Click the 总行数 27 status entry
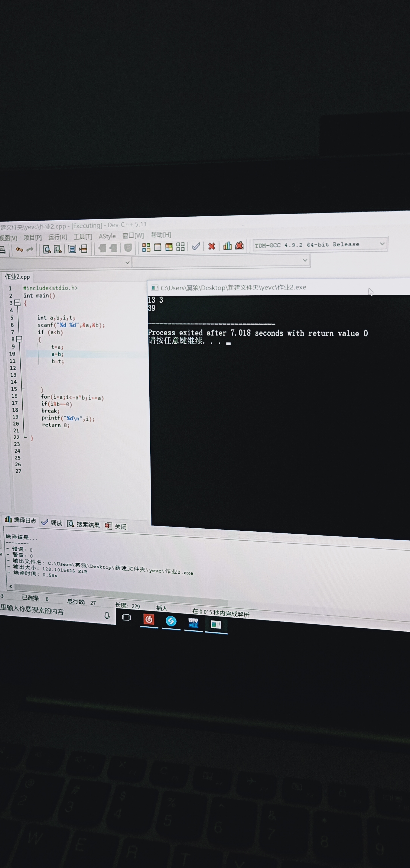Screen dimensions: 410x868 tap(82, 601)
